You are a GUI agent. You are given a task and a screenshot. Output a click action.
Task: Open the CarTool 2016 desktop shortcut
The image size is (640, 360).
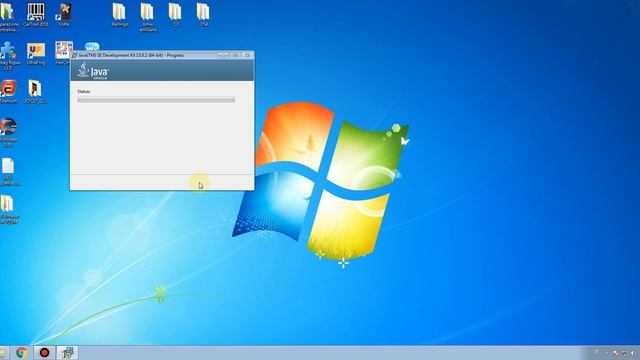[36, 15]
